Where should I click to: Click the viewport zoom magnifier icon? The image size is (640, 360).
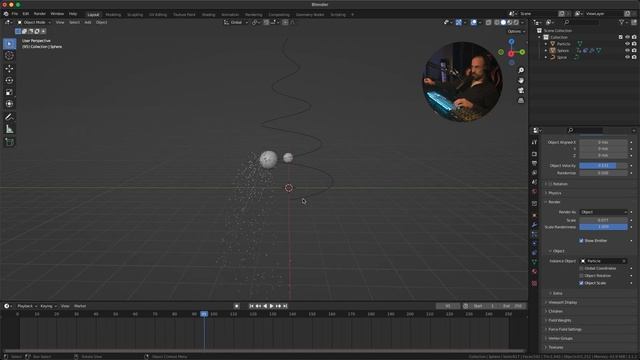[521, 71]
